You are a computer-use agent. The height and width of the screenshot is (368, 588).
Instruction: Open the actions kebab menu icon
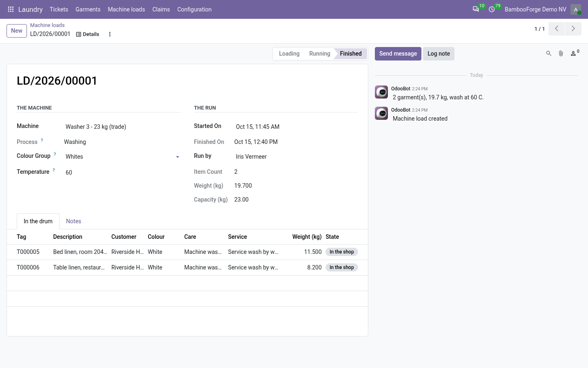coord(109,34)
